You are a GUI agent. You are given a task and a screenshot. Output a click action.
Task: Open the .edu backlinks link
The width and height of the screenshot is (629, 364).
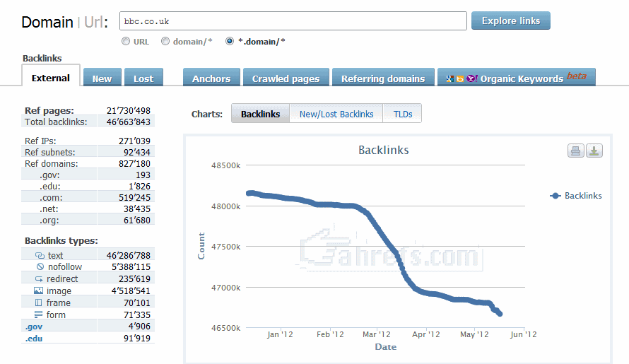pyautogui.click(x=33, y=339)
